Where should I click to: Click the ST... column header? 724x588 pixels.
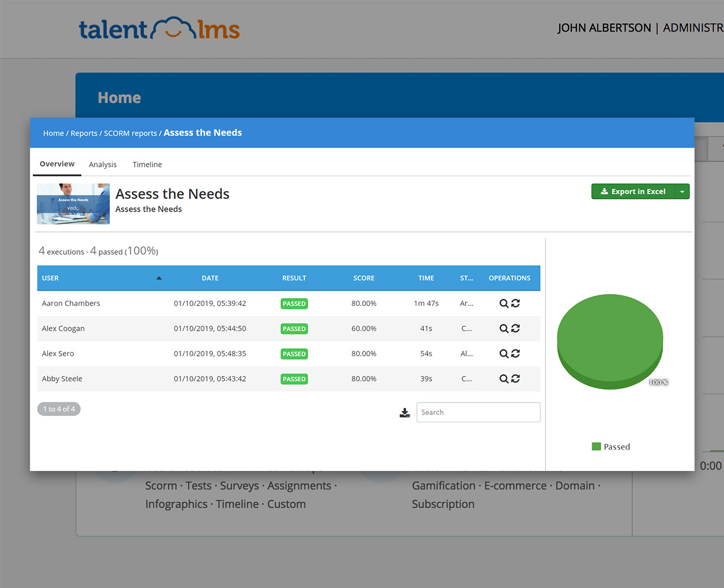tap(467, 278)
